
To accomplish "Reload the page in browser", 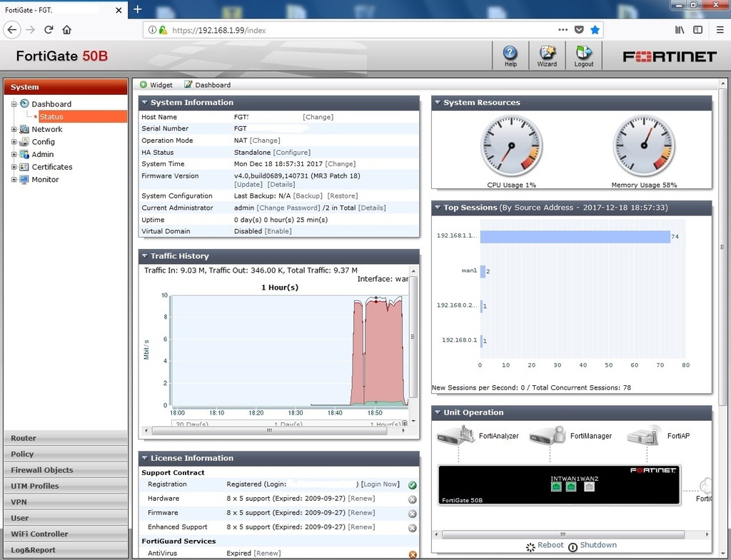I will coord(49,30).
